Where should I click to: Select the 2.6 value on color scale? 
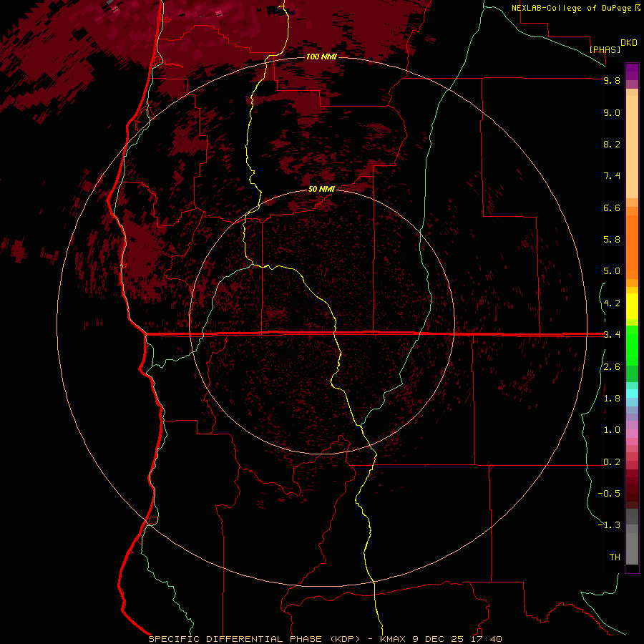[x=612, y=367]
